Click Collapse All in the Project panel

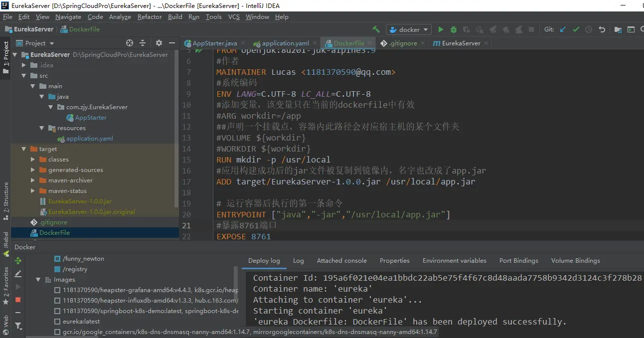click(143, 43)
